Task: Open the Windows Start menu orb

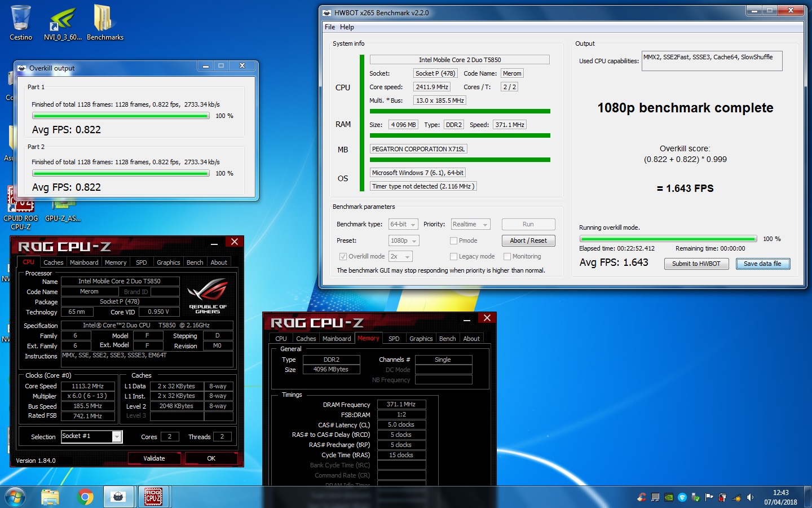Action: pos(15,497)
